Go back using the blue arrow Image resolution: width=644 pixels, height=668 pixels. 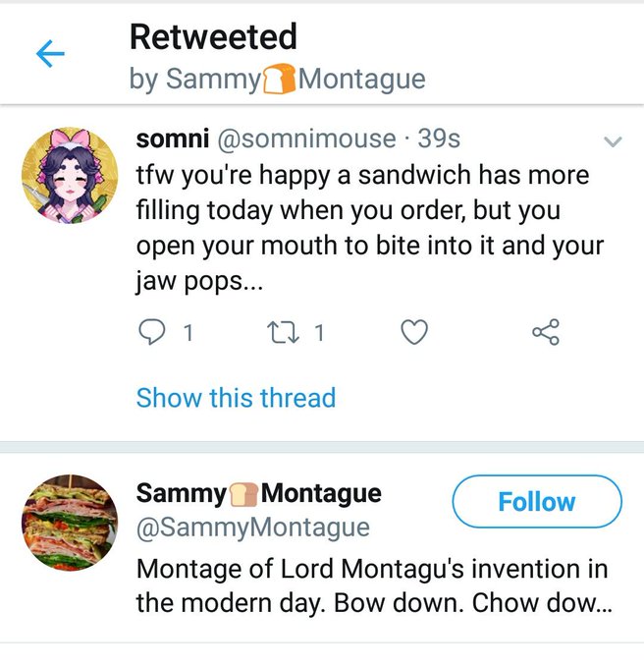pyautogui.click(x=50, y=54)
